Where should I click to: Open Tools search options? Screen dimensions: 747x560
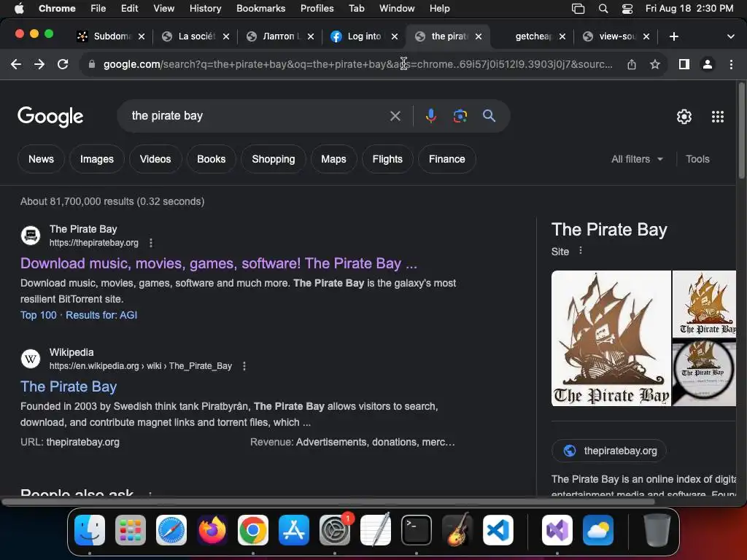(697, 159)
